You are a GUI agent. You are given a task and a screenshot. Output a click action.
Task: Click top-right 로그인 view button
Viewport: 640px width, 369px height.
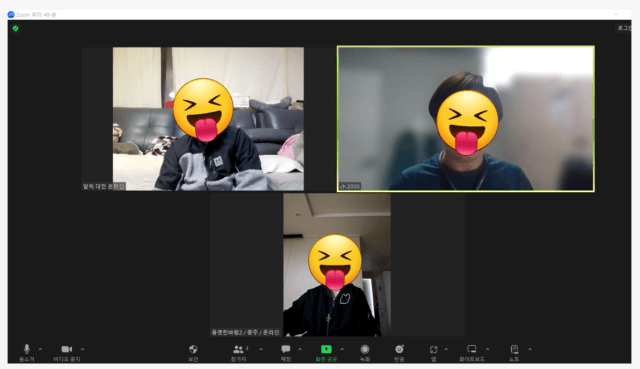click(624, 28)
